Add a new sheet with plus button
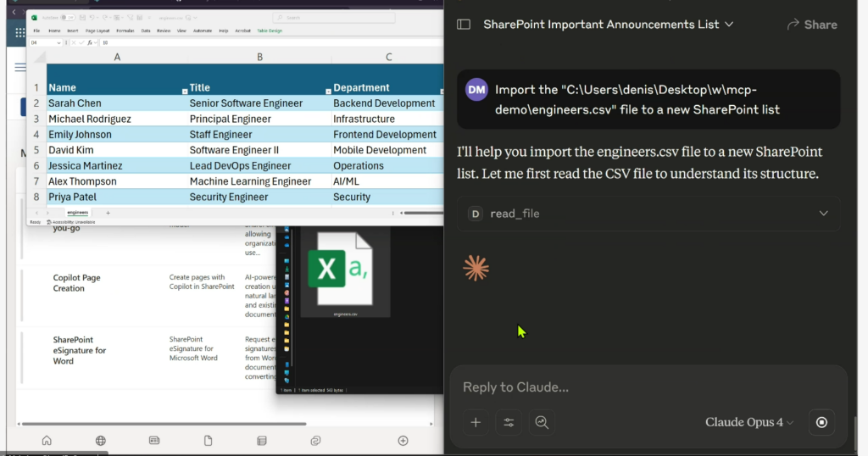This screenshot has width=868, height=456. pyautogui.click(x=108, y=213)
